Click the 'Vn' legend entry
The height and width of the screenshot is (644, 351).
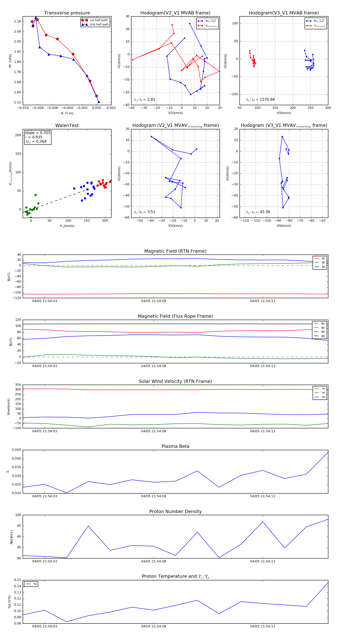click(320, 397)
